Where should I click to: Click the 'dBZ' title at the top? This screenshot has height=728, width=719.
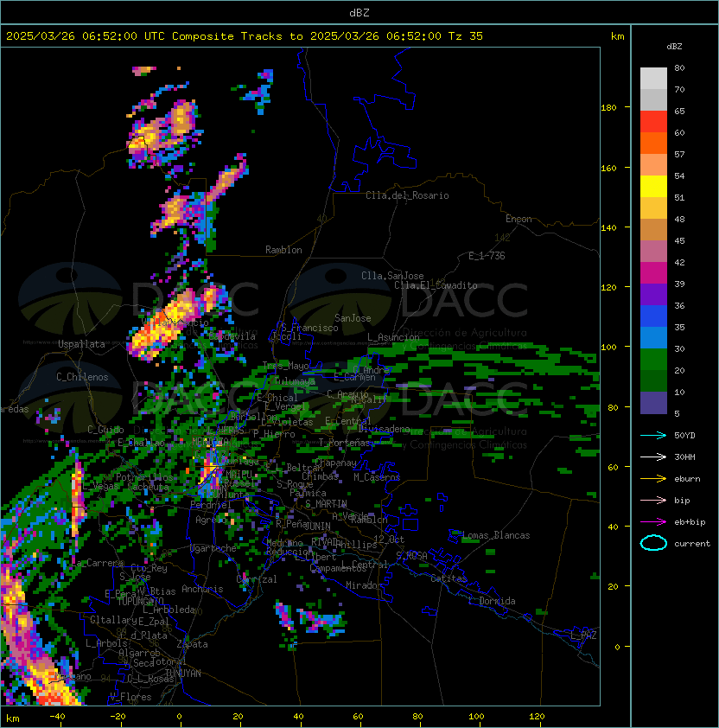(359, 13)
